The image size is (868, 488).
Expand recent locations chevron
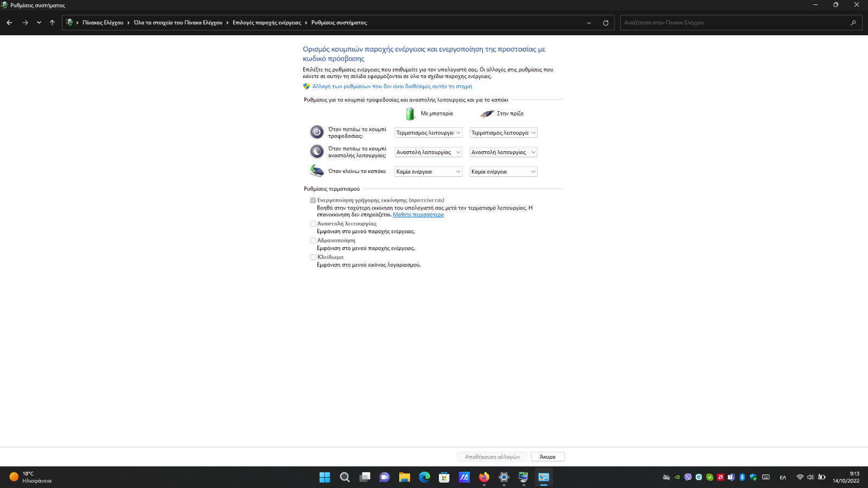click(39, 23)
